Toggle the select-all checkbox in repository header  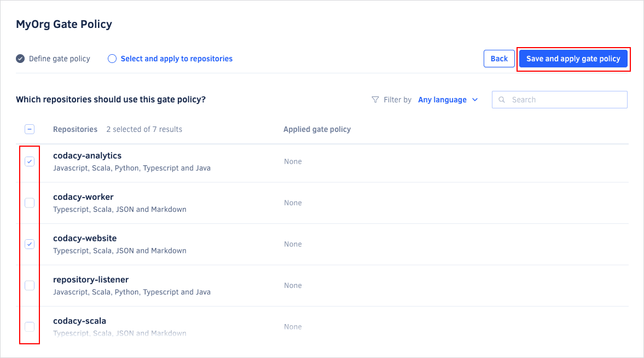click(x=30, y=129)
